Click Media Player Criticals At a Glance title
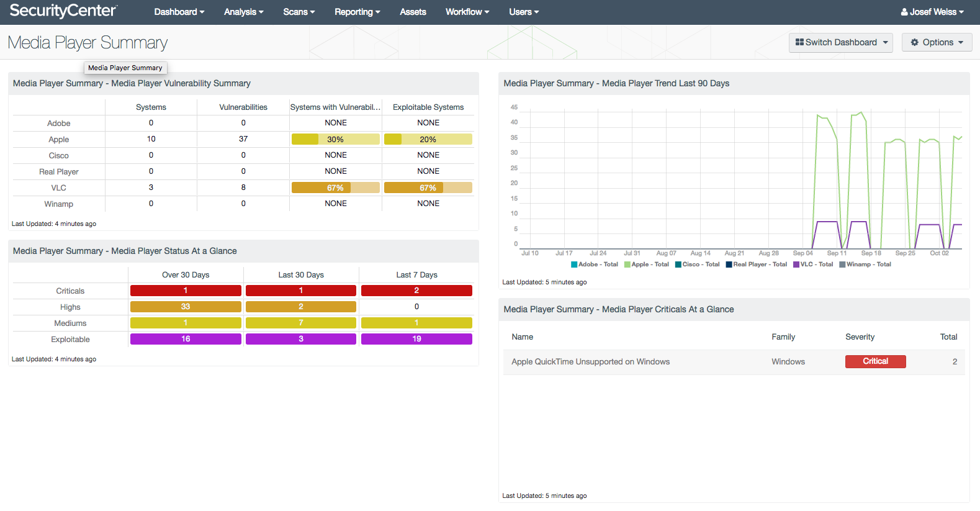Image resolution: width=980 pixels, height=511 pixels. coord(619,309)
